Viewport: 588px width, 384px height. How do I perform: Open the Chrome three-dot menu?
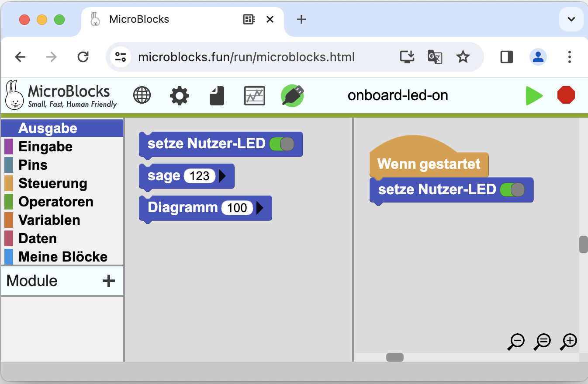point(570,57)
